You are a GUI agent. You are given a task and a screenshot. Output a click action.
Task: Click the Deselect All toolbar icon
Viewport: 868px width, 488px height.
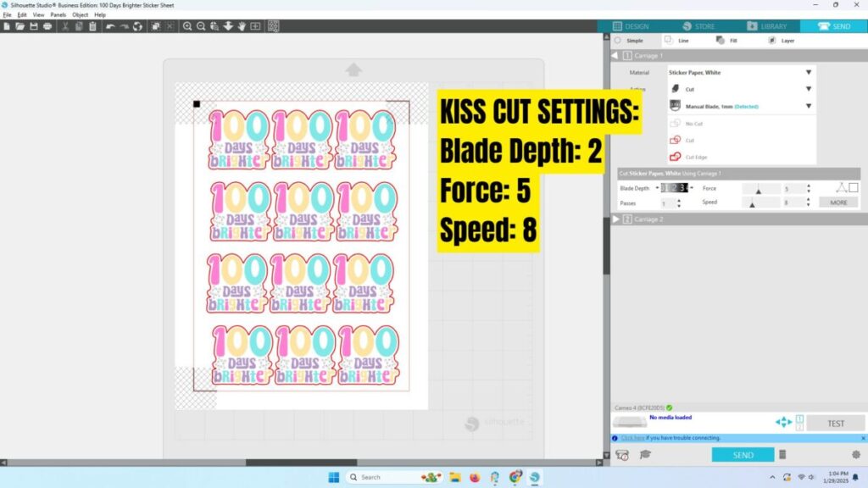(x=170, y=26)
